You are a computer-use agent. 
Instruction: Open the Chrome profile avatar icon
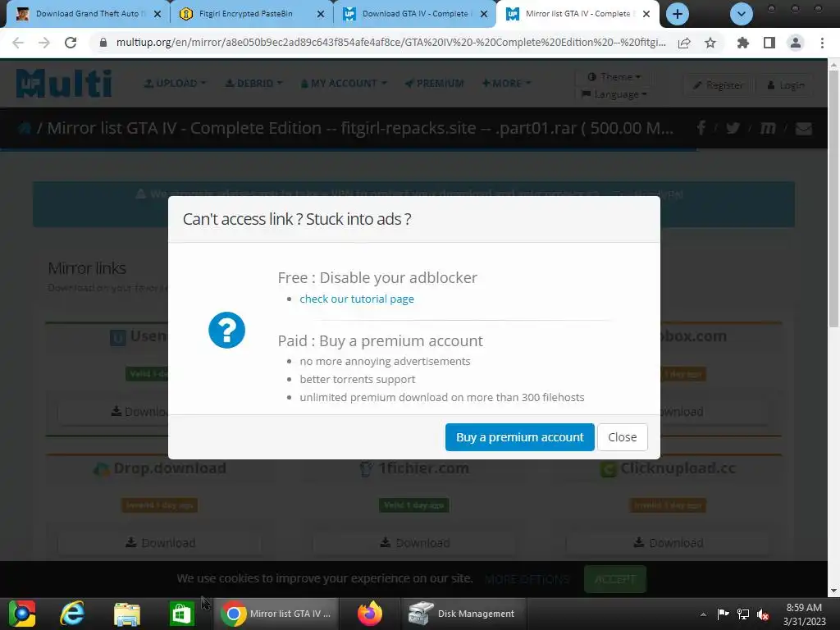(796, 43)
